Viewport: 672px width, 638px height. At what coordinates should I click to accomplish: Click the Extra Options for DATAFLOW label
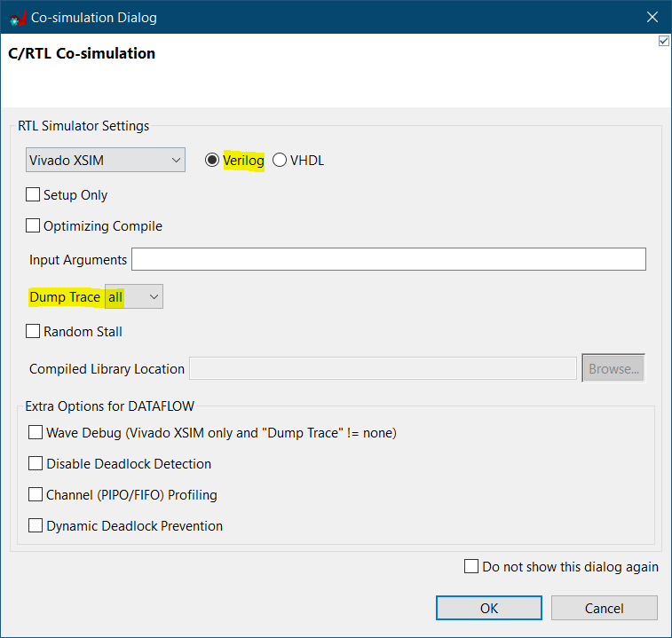coord(110,406)
